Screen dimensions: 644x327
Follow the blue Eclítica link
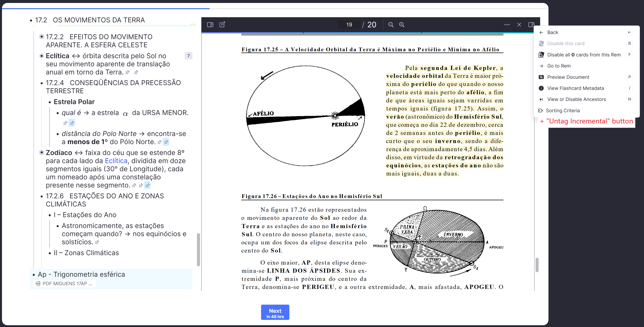point(116,161)
